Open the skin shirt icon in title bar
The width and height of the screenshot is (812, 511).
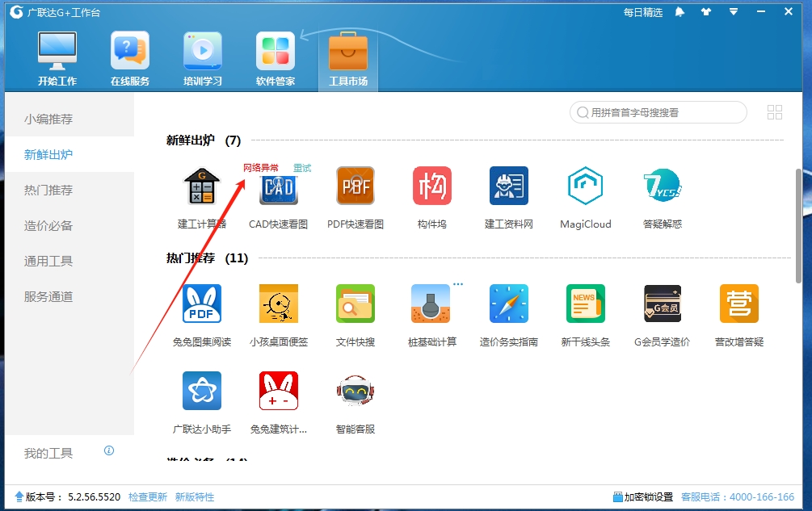point(706,12)
